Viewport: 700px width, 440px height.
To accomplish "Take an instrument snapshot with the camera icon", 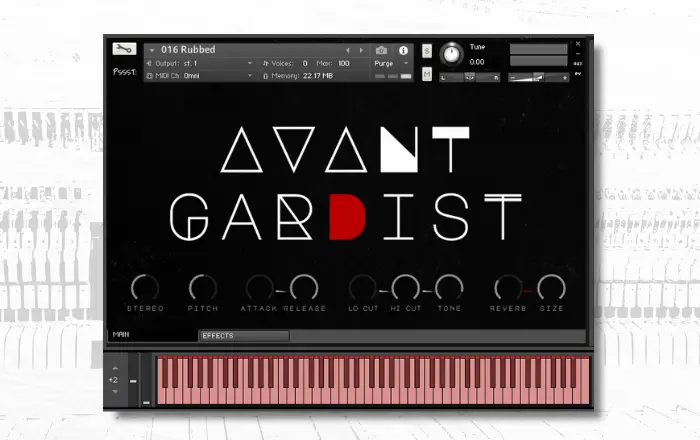I will tap(381, 50).
